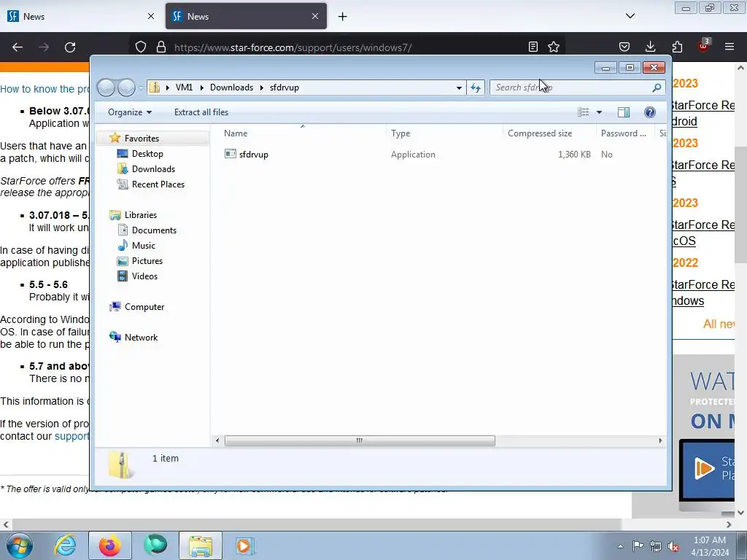Click the Windows Media Player taskbar icon

(x=244, y=545)
